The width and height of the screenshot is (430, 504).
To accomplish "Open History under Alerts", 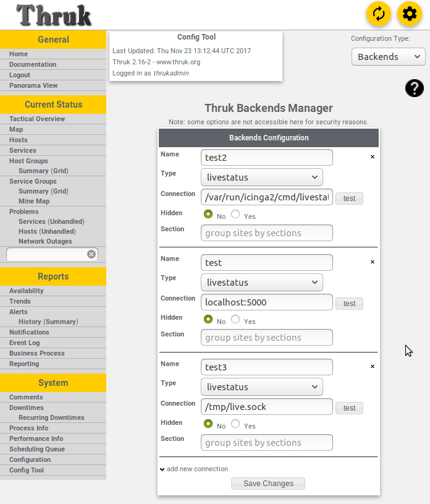I will (x=30, y=322).
